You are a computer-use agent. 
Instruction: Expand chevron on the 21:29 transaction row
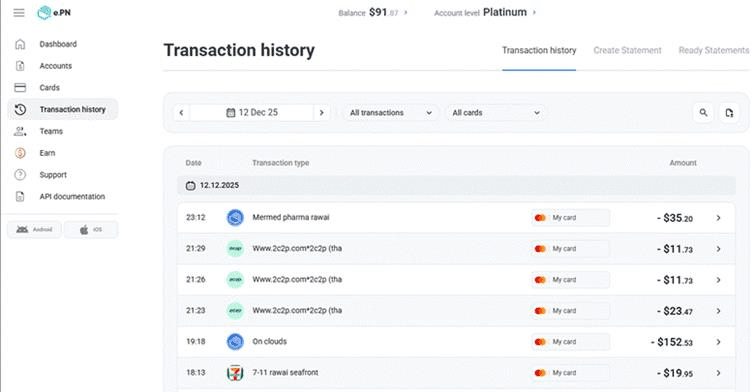718,249
